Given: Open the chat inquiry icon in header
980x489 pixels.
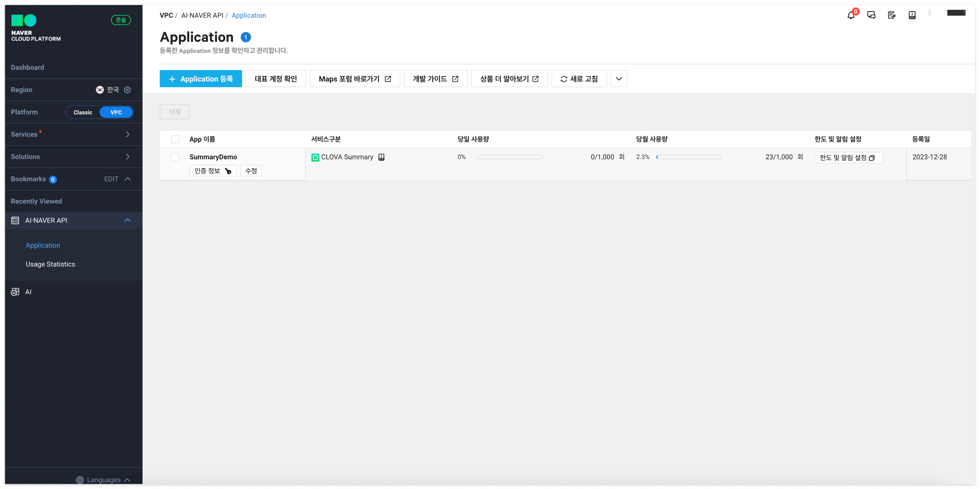Looking at the screenshot, I should 871,15.
